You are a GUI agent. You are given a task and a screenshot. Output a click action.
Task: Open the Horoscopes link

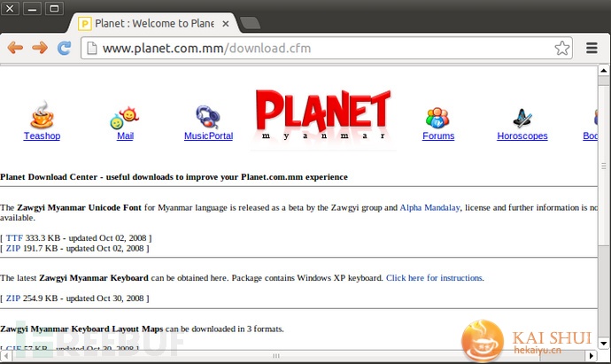tap(522, 136)
